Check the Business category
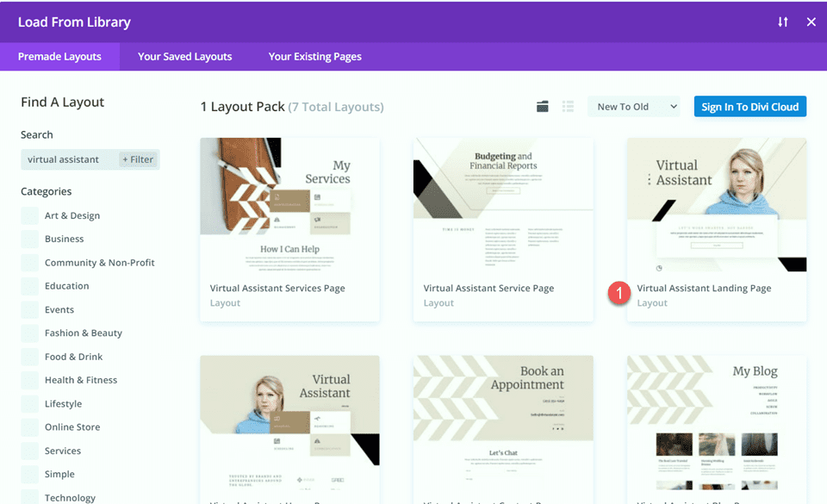Image resolution: width=827 pixels, height=504 pixels. click(29, 239)
